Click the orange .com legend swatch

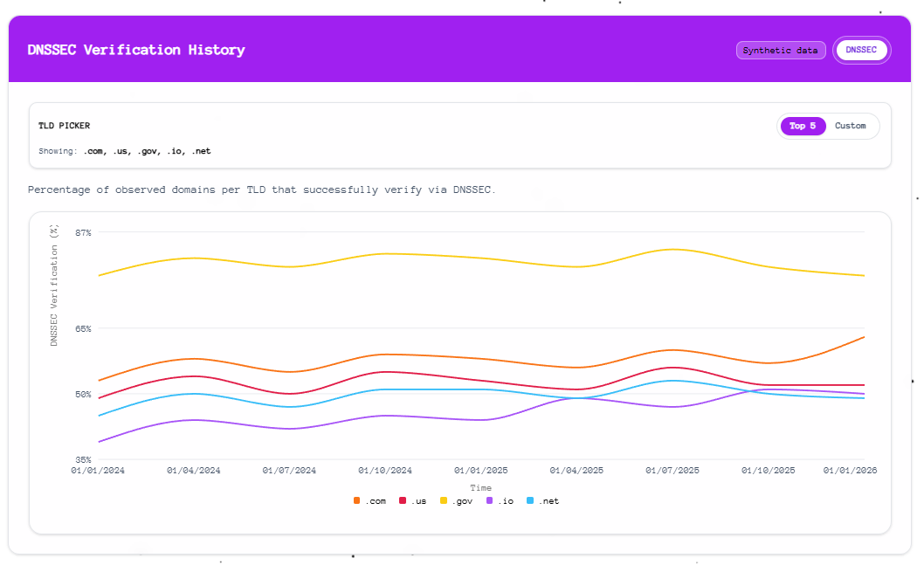pyautogui.click(x=357, y=501)
